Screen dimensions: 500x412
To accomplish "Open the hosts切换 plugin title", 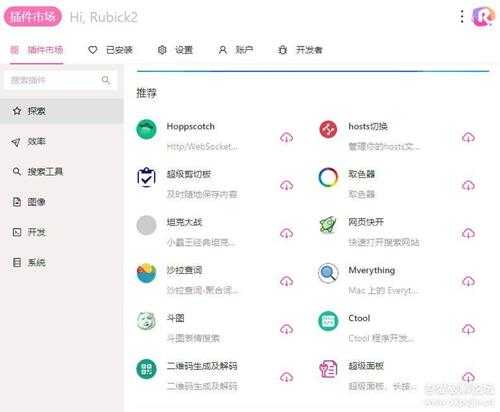I will [x=368, y=126].
